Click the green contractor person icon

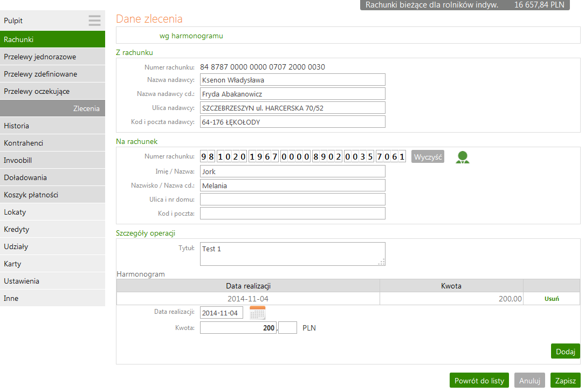tap(462, 157)
